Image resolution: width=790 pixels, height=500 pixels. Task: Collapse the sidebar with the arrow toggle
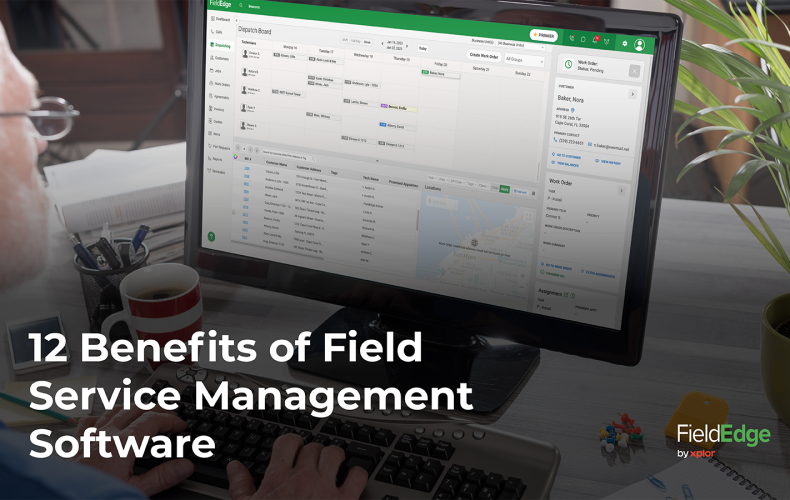(x=237, y=21)
